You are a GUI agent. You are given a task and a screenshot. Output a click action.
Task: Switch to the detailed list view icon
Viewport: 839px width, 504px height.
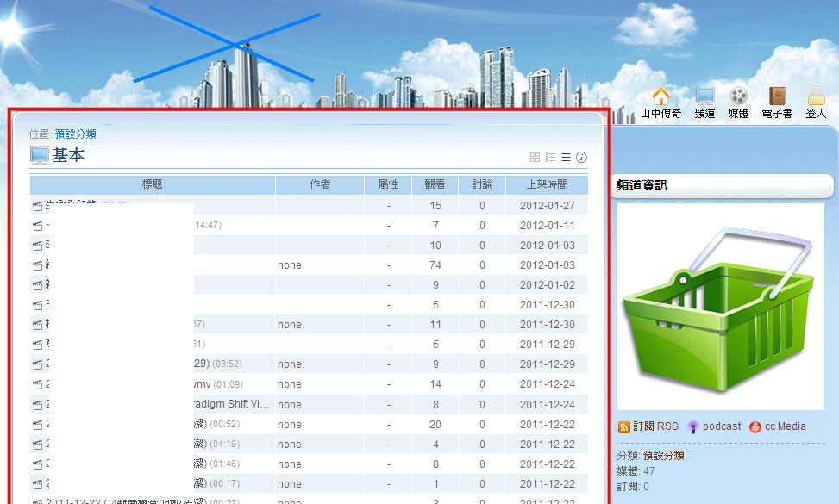pyautogui.click(x=550, y=158)
